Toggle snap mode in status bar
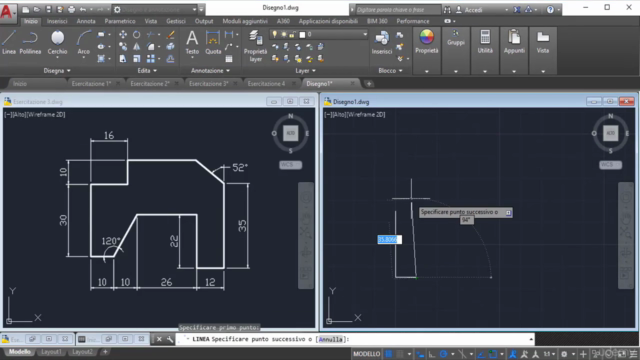The height and width of the screenshot is (360, 640). click(x=400, y=354)
